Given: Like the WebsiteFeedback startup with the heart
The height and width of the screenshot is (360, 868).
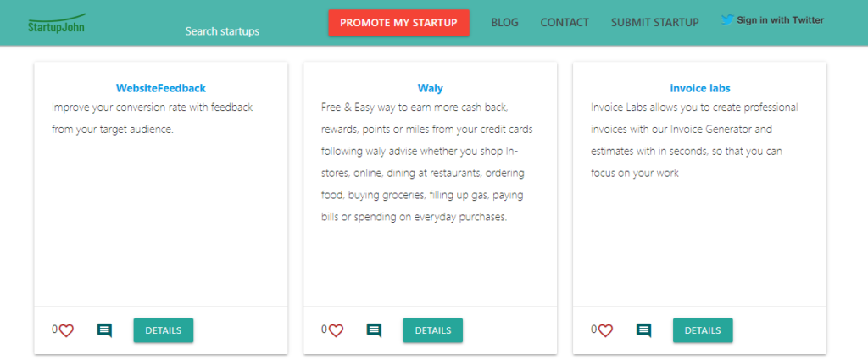Looking at the screenshot, I should coord(66,330).
